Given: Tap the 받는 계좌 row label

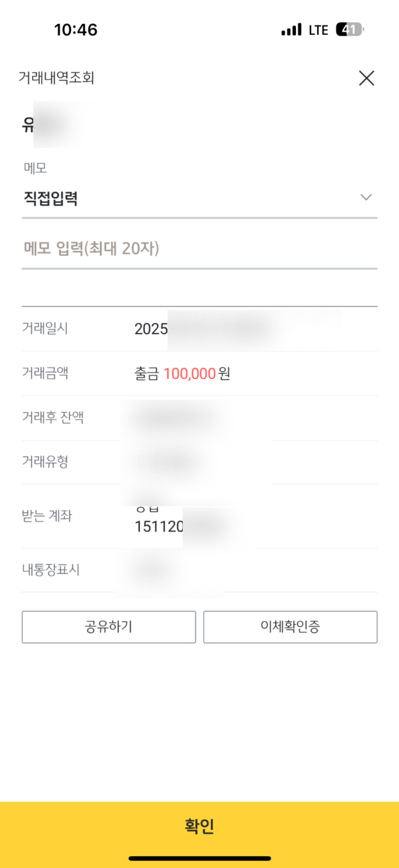Looking at the screenshot, I should [x=47, y=516].
